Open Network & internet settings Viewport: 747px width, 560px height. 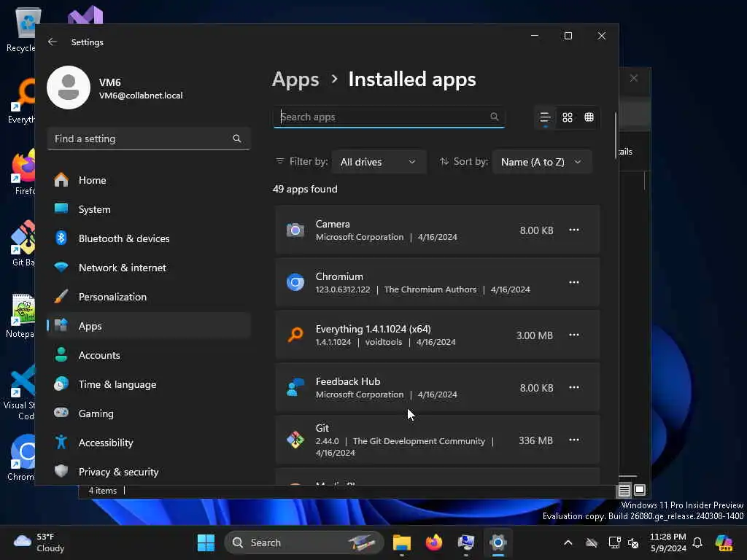click(x=149, y=268)
